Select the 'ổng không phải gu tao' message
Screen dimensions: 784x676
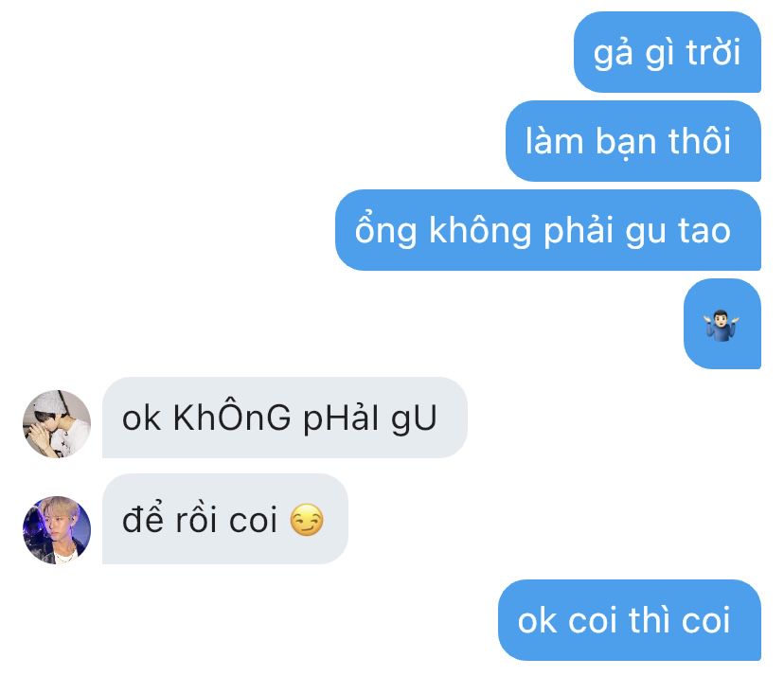coord(548,230)
